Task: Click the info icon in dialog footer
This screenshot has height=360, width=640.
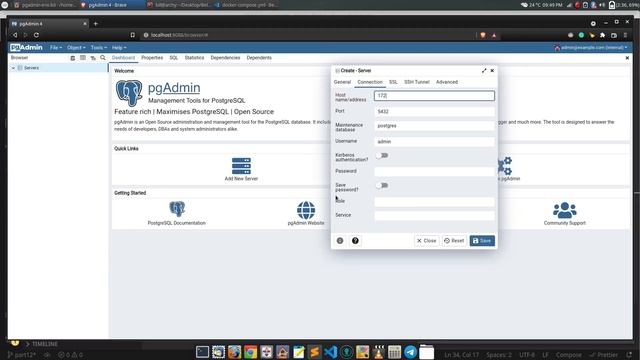Action: coord(340,241)
